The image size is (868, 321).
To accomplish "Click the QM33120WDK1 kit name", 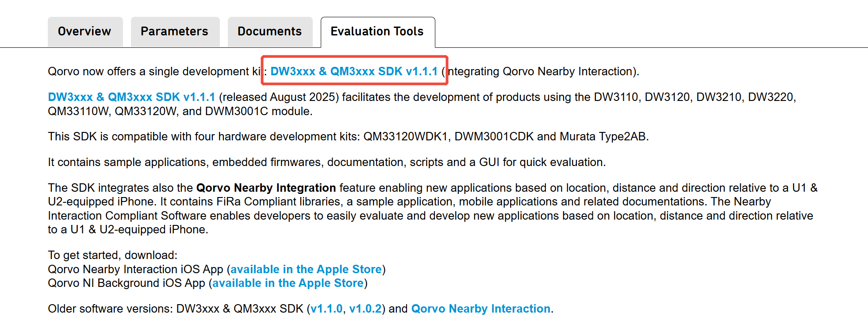I will tap(405, 136).
